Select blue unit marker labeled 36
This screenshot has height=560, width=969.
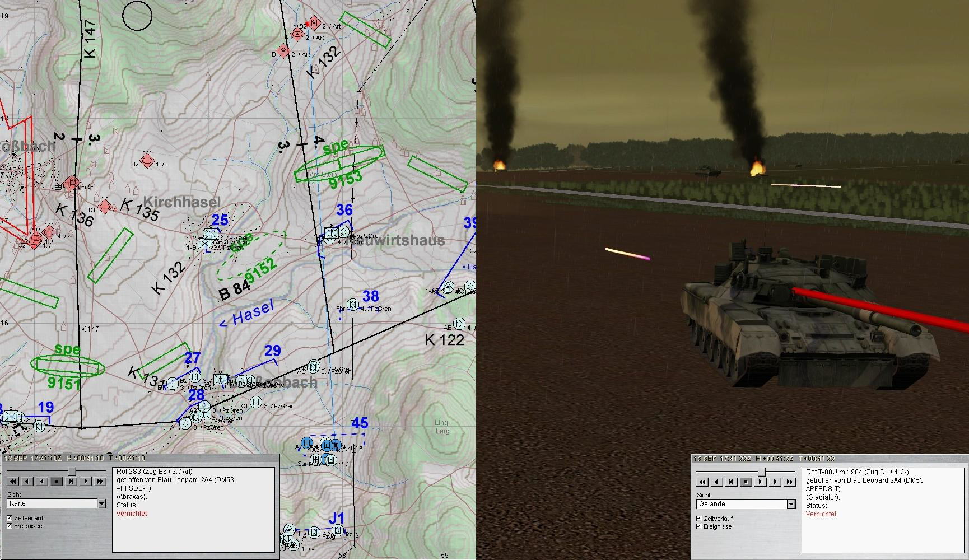pyautogui.click(x=332, y=232)
